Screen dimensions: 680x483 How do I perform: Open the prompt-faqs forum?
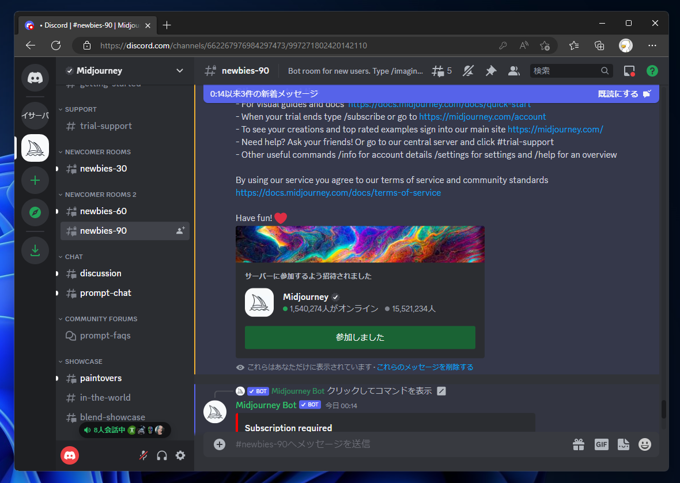125,336
